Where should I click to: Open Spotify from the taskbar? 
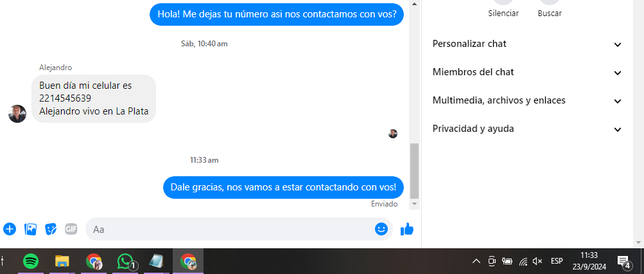[x=31, y=261]
